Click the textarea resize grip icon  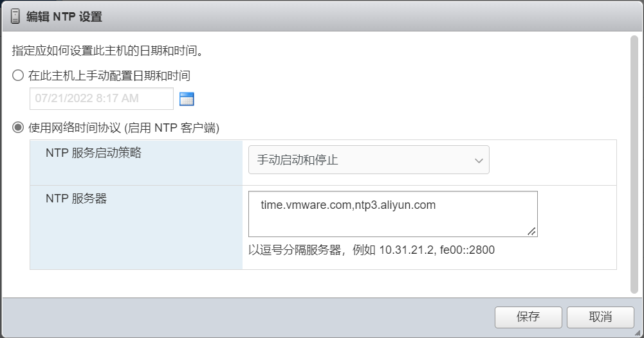(531, 231)
